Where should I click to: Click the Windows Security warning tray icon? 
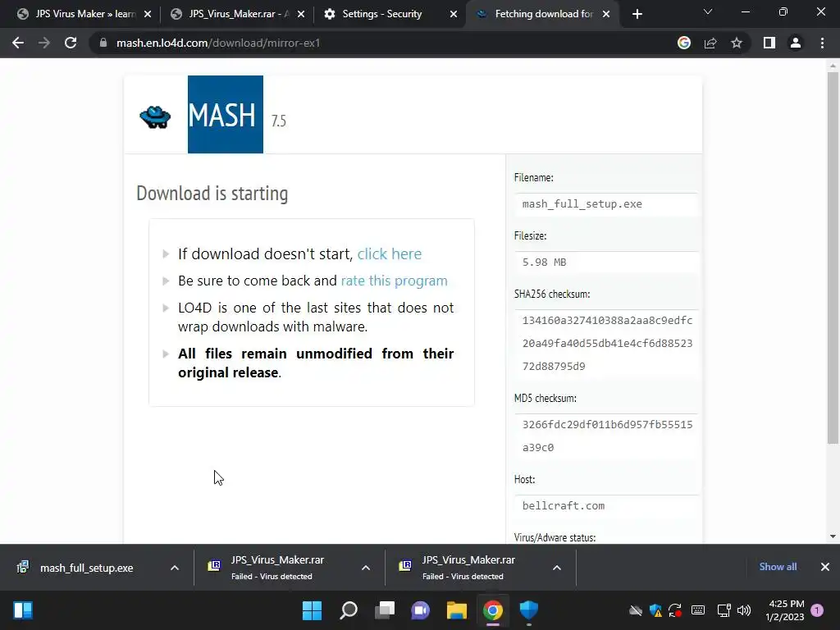click(x=655, y=610)
